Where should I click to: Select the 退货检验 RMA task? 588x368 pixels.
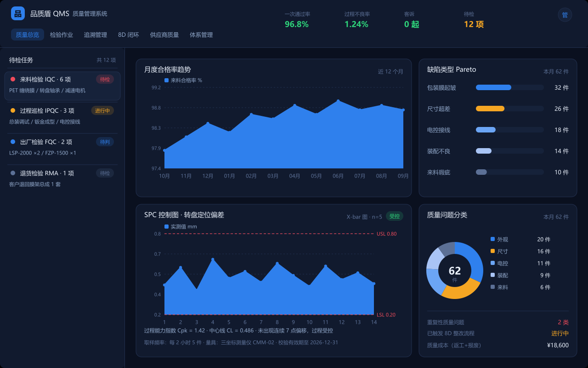pos(62,179)
